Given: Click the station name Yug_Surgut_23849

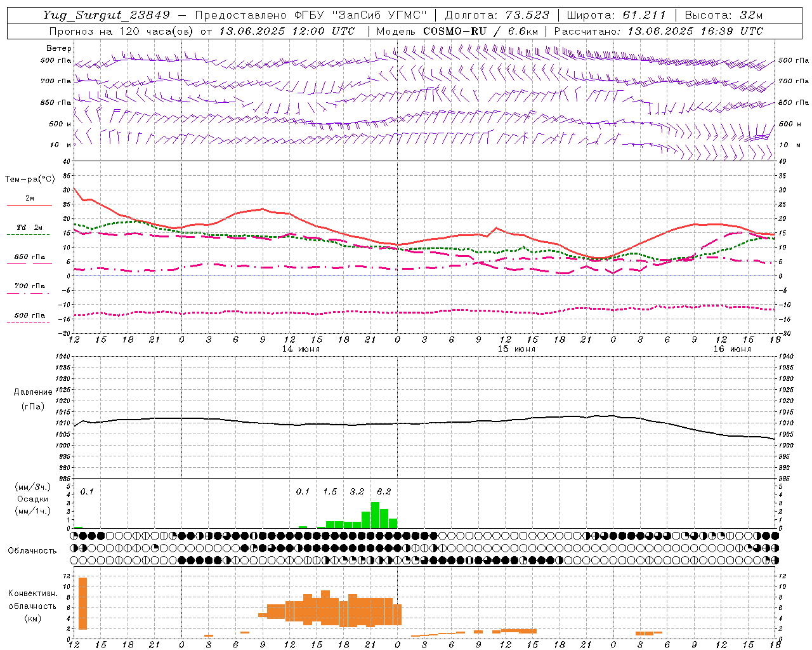Looking at the screenshot, I should click(107, 15).
